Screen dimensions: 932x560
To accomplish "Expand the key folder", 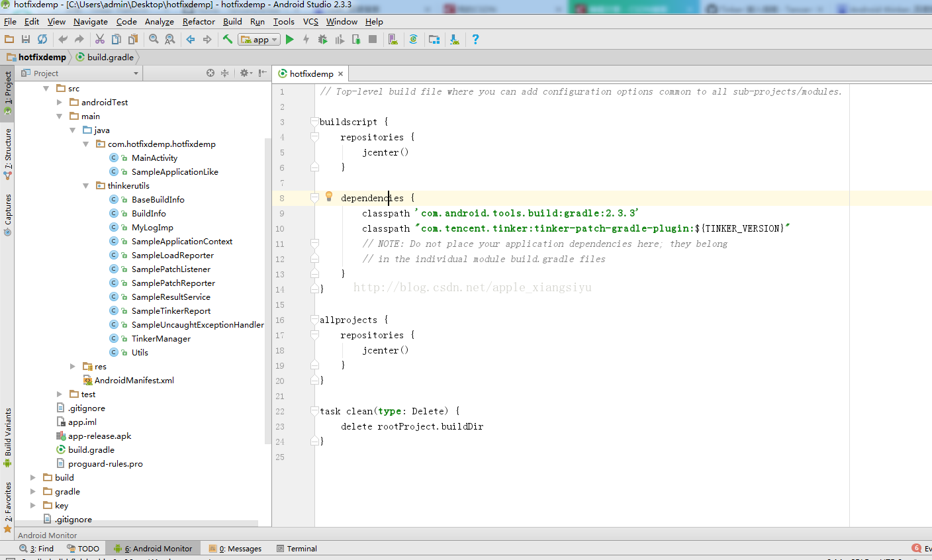I will pos(32,505).
